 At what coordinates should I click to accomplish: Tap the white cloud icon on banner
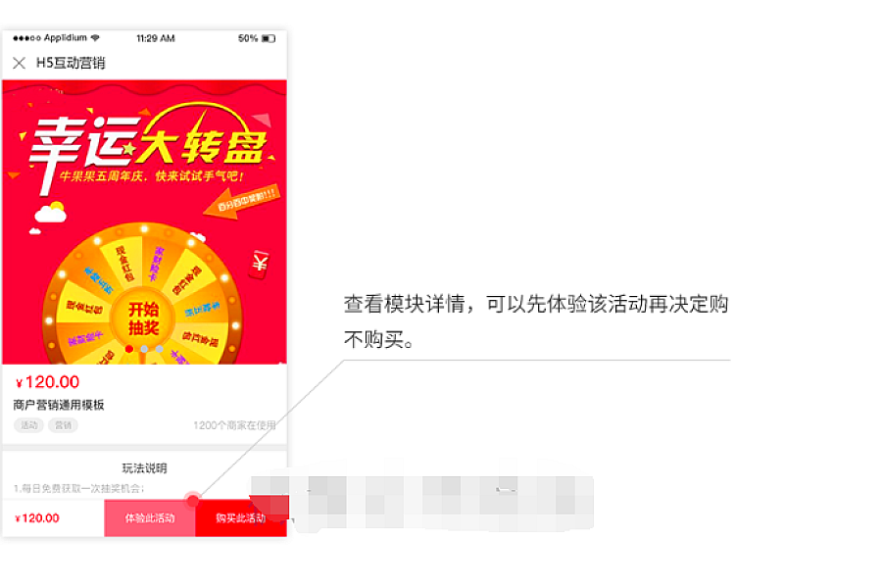[x=51, y=212]
